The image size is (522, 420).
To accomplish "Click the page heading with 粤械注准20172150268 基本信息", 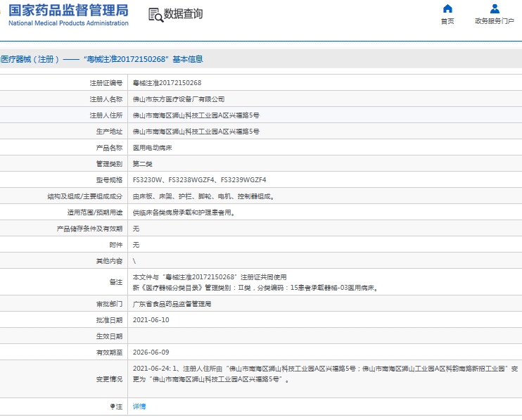I will click(x=101, y=59).
